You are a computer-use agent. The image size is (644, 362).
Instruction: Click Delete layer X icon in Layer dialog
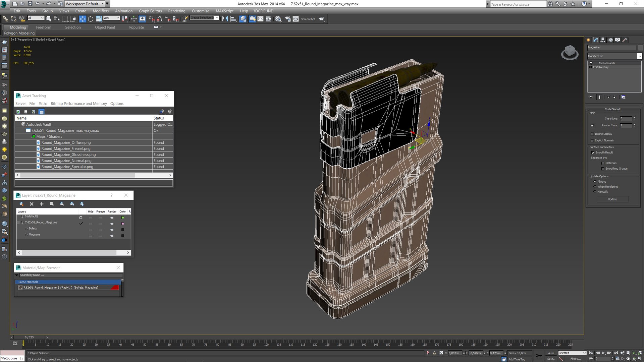(x=32, y=204)
